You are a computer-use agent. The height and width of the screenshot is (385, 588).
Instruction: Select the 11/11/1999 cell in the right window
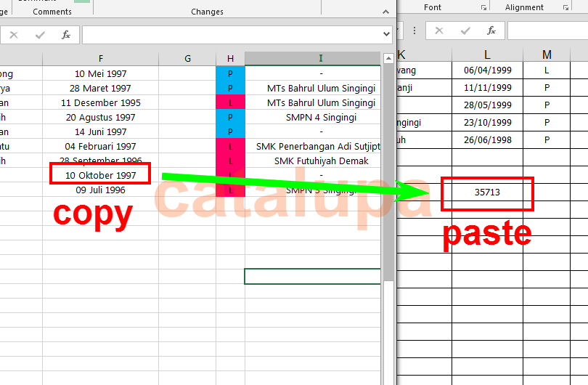pyautogui.click(x=487, y=87)
